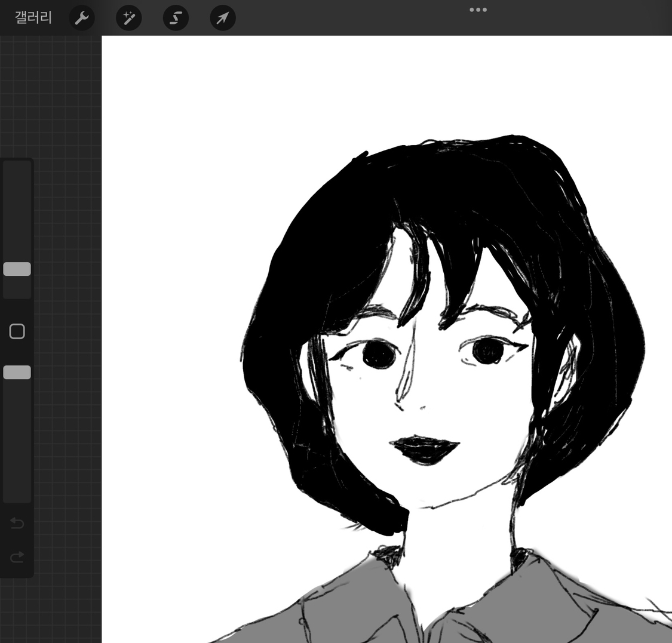This screenshot has width=672, height=643.
Task: Tap the portrait's left-side eye pupil
Action: [x=379, y=356]
